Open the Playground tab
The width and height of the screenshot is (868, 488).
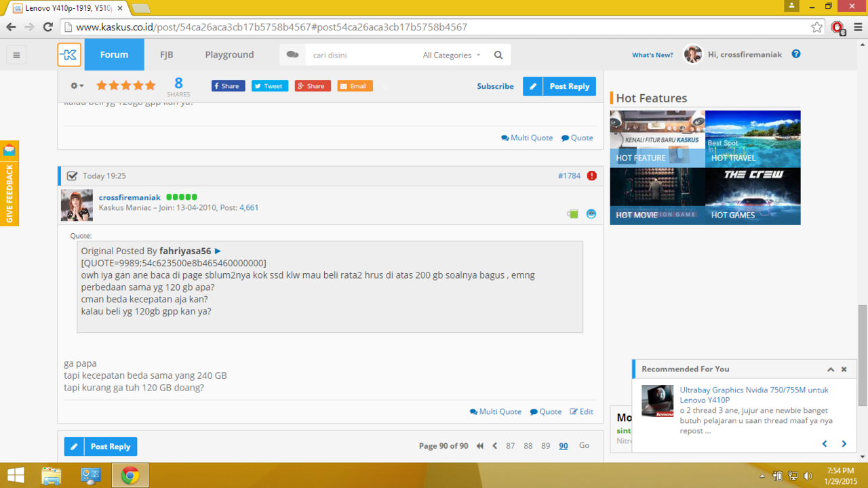(229, 54)
